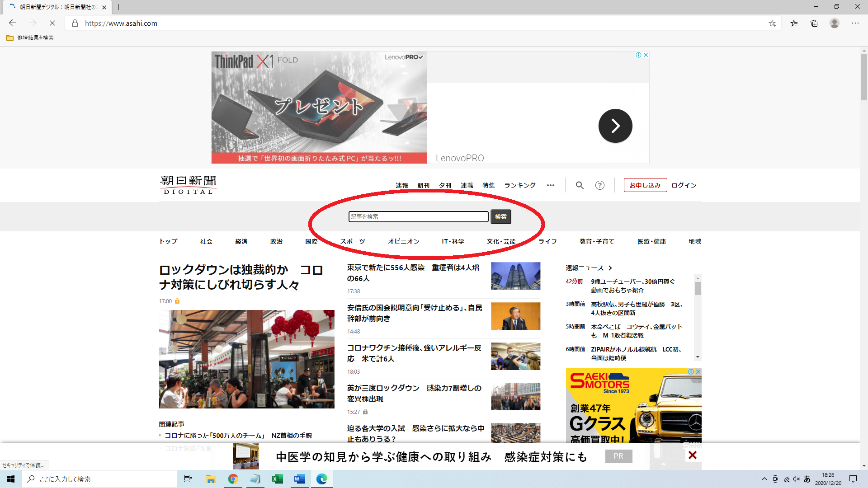The width and height of the screenshot is (868, 488).
Task: Click the magnifier search icon in header
Action: [580, 185]
